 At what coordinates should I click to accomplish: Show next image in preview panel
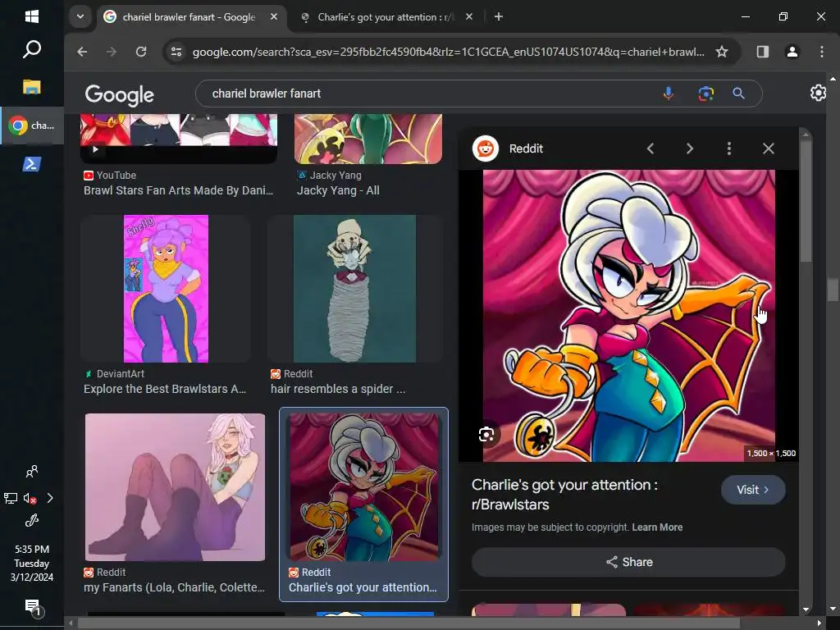[x=689, y=148]
